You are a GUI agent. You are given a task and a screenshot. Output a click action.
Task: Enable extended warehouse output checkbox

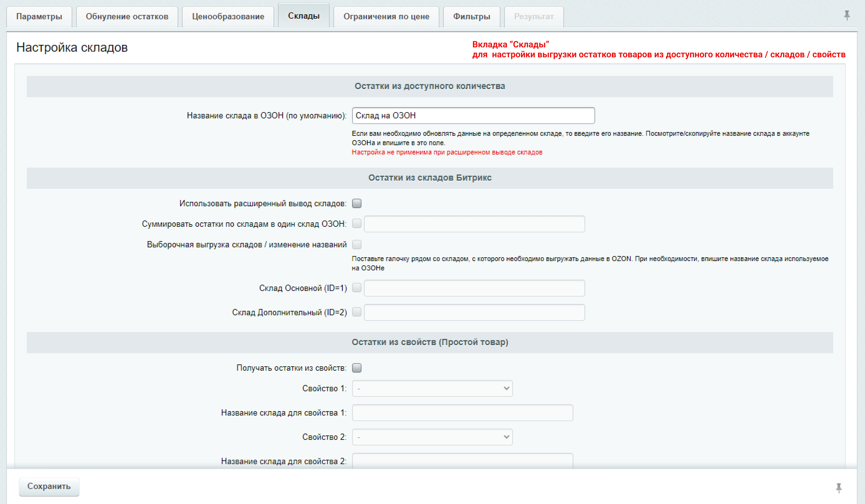coord(357,204)
